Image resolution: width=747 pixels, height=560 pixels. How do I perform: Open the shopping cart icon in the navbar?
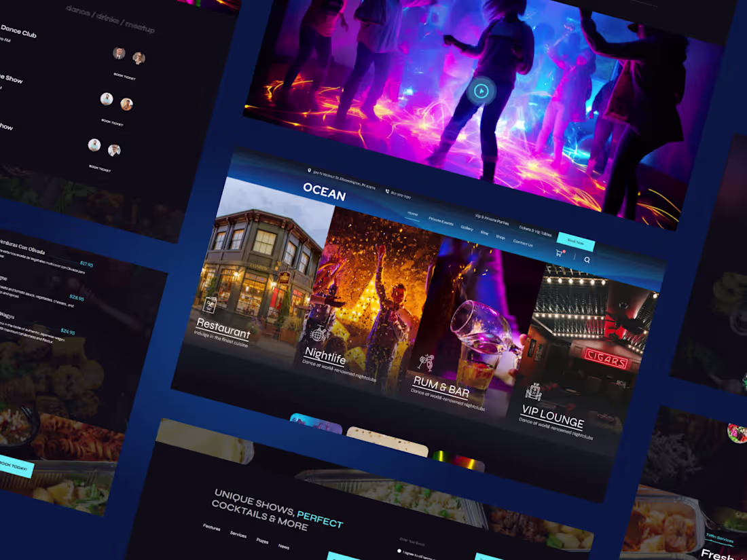tap(560, 253)
